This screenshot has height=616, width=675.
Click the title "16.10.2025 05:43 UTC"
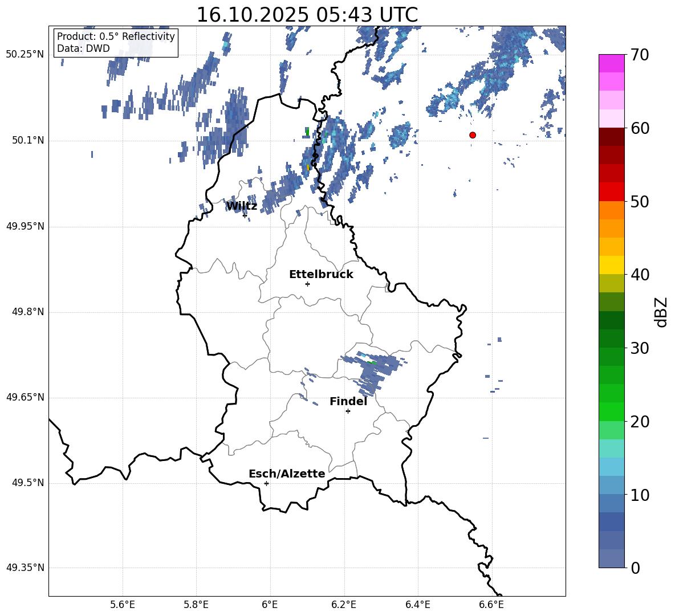pyautogui.click(x=307, y=15)
